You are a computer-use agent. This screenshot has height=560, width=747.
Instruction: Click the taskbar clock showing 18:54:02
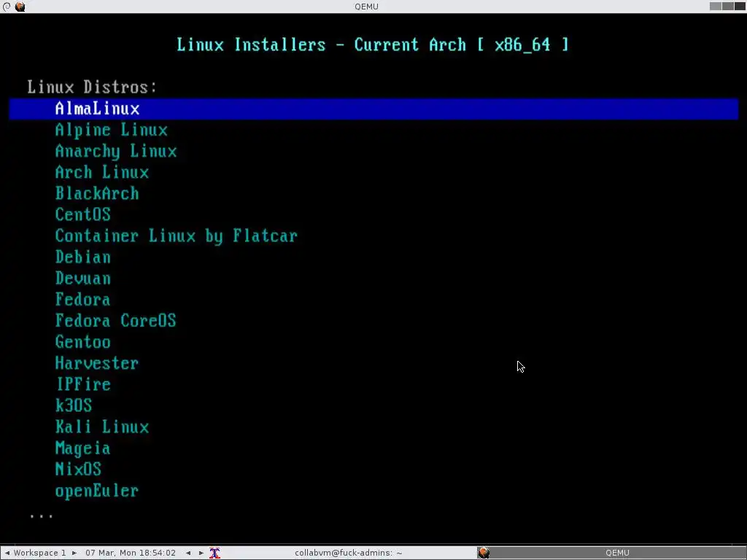coord(131,553)
